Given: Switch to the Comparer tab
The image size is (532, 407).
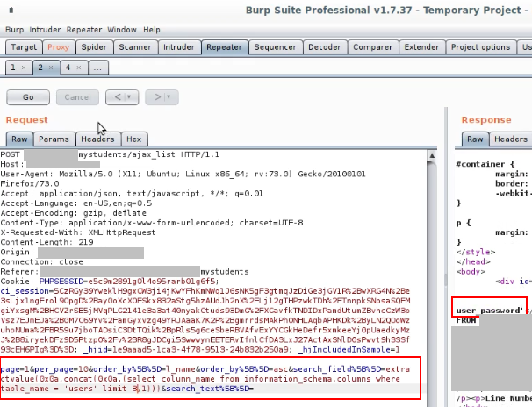Looking at the screenshot, I should (x=372, y=47).
